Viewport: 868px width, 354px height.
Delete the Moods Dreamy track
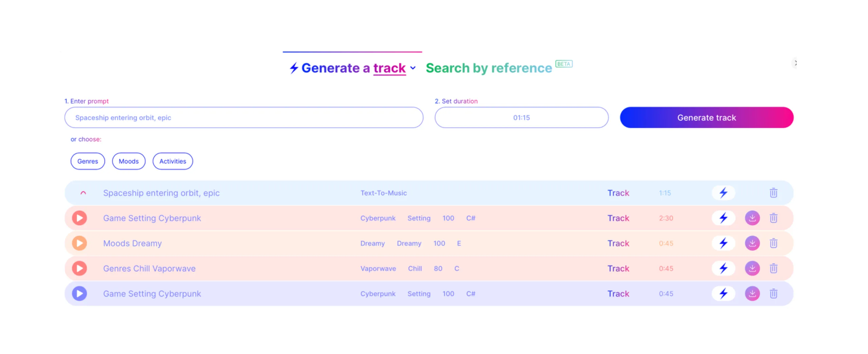[773, 243]
